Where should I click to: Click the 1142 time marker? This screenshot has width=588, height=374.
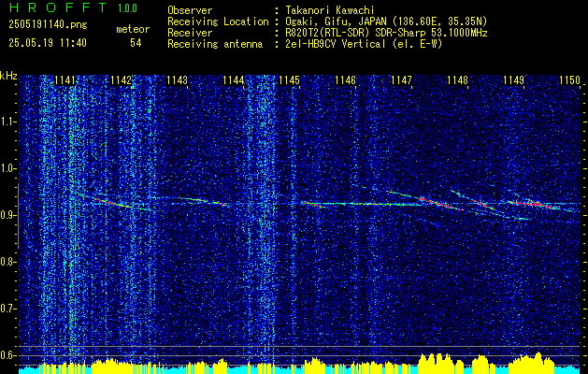click(x=122, y=80)
